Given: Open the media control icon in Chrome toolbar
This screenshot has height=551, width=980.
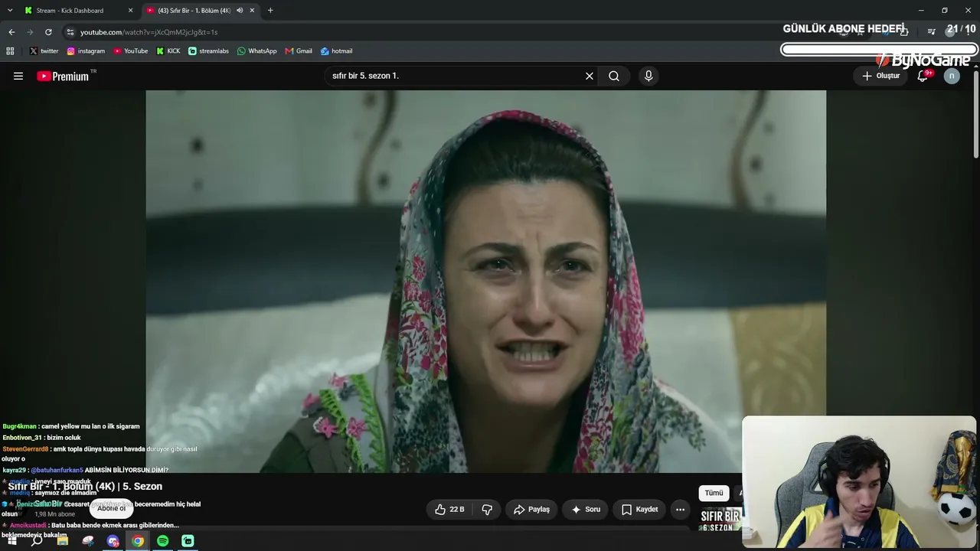Looking at the screenshot, I should point(931,32).
